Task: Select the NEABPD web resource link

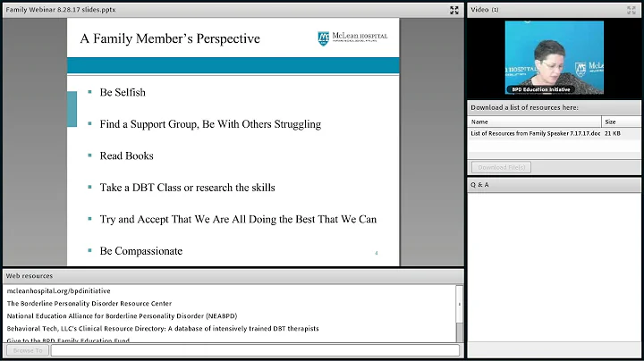Action: 122,316
